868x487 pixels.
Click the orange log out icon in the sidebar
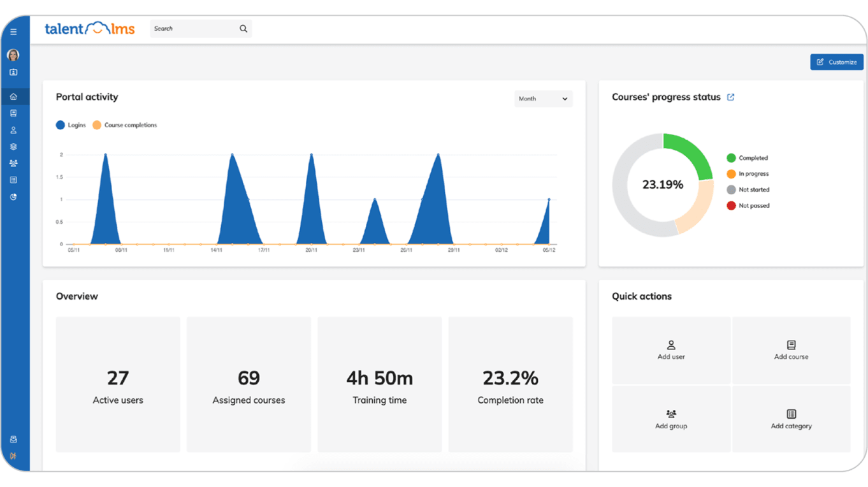click(13, 456)
